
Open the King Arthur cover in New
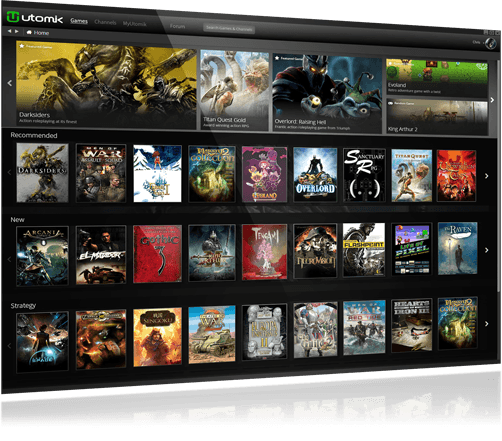coord(212,253)
